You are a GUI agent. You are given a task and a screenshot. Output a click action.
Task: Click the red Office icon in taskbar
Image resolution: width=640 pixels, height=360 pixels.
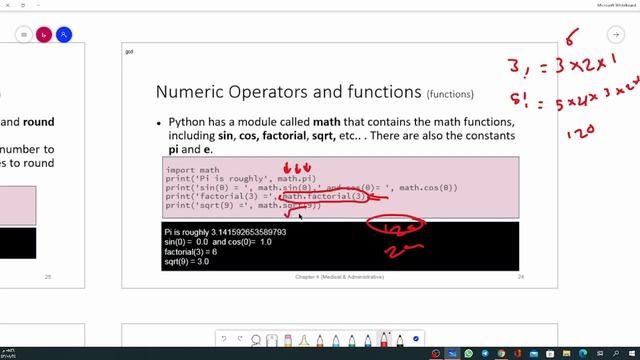(518, 353)
